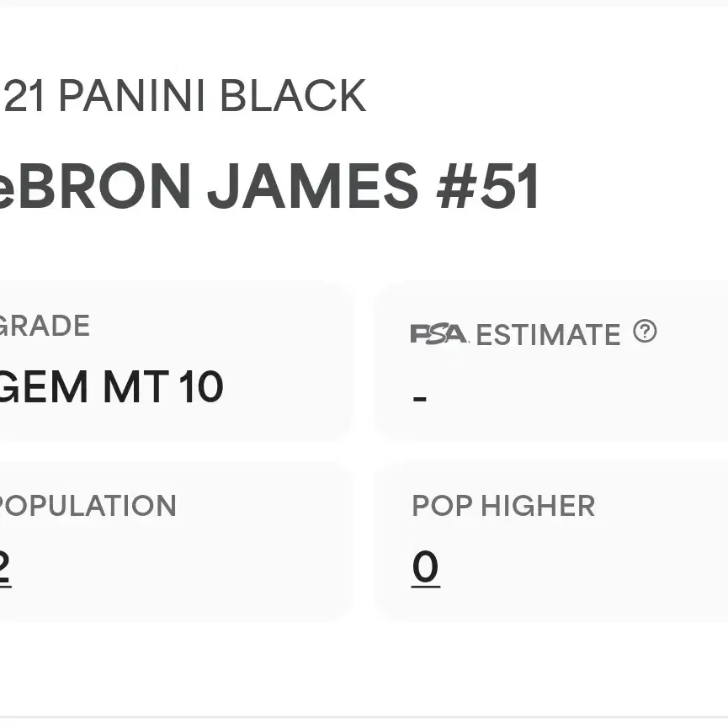The image size is (728, 728).
Task: Click the BRON letters in the heading
Action: coord(104,186)
